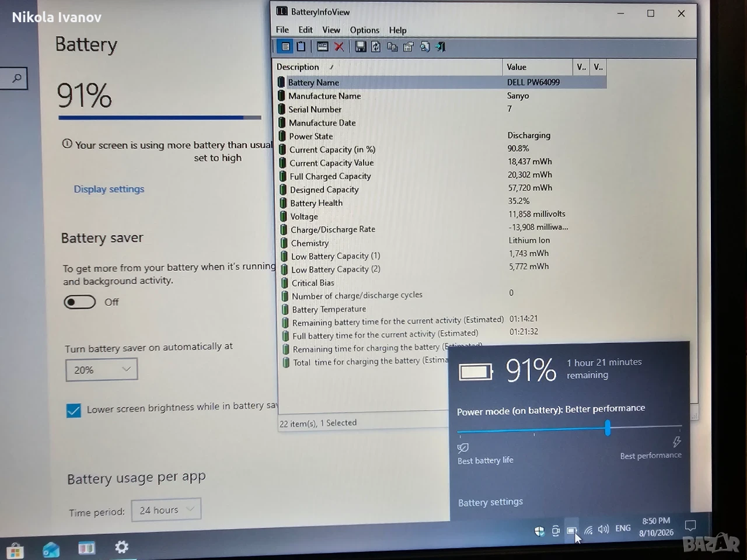Viewport: 747px width, 560px height.
Task: Select the Manufacture Name row
Action: (442, 96)
